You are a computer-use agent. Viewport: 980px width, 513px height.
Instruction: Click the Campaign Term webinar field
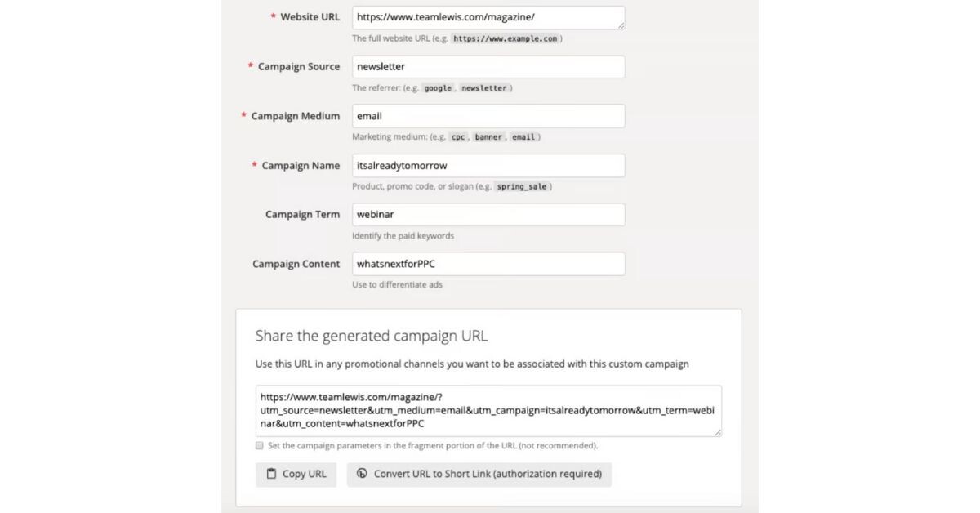pyautogui.click(x=488, y=215)
